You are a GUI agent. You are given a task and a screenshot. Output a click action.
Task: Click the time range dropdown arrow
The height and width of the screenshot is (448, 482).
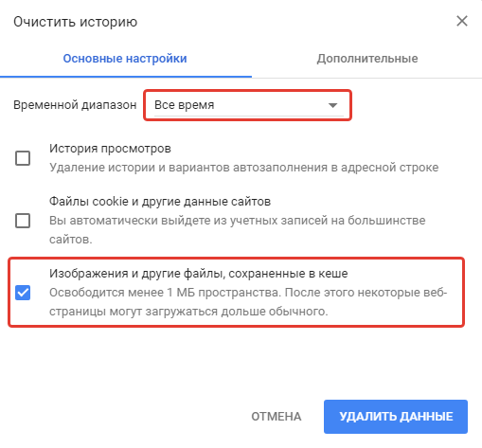click(332, 105)
